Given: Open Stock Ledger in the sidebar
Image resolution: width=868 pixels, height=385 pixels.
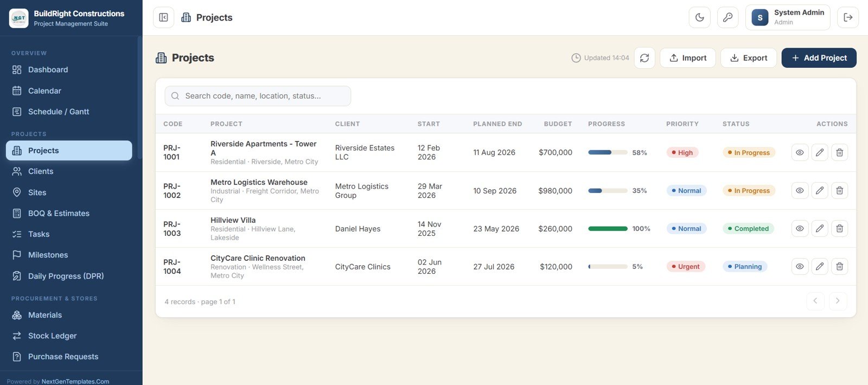Looking at the screenshot, I should click(69, 336).
